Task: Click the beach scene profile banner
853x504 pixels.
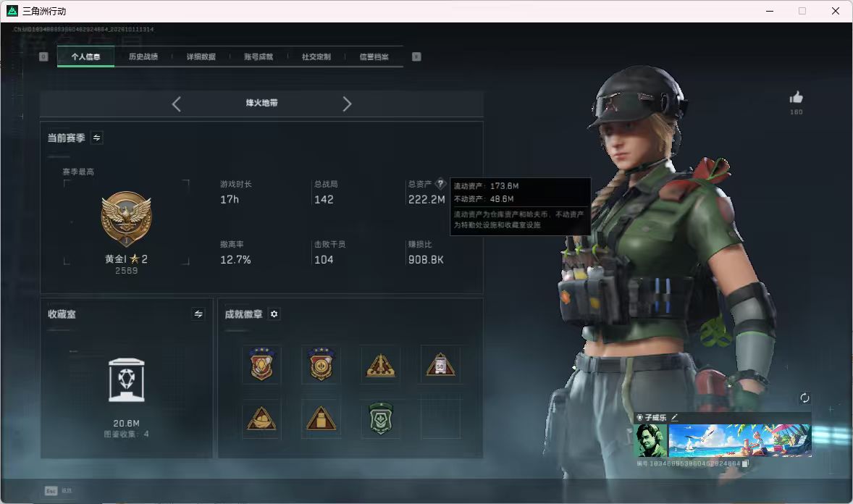Action: [740, 440]
